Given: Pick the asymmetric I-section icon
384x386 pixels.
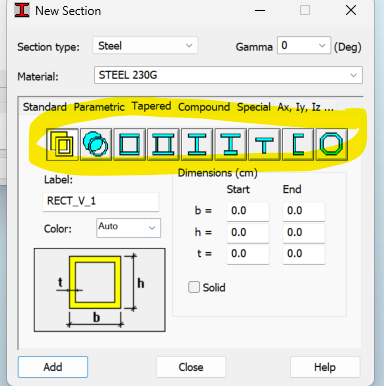Looking at the screenshot, I should point(231,144).
